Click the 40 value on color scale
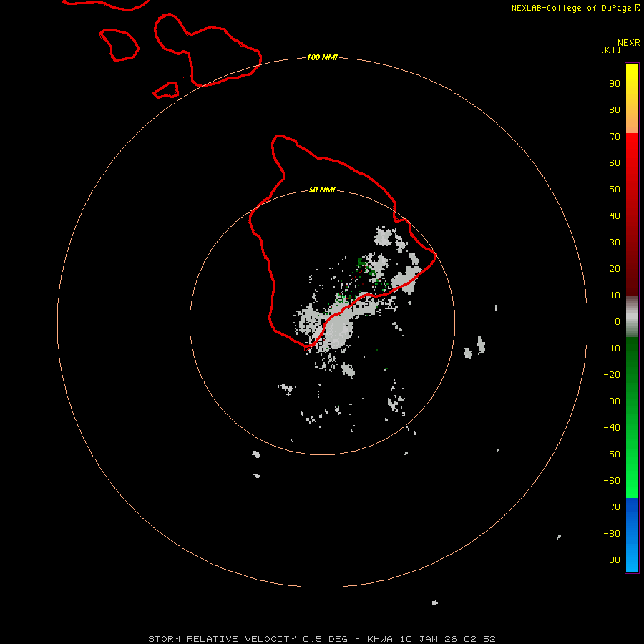644x644 pixels. click(x=615, y=215)
